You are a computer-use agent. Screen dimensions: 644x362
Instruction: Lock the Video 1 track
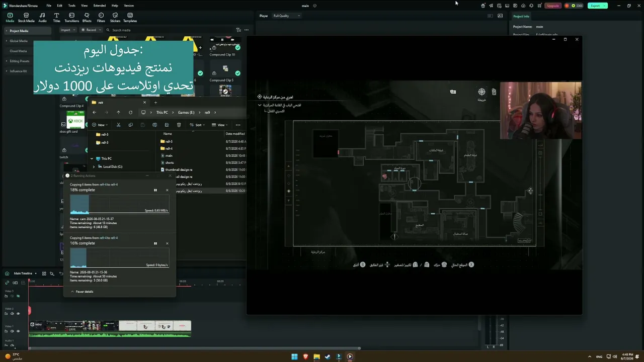6,331
